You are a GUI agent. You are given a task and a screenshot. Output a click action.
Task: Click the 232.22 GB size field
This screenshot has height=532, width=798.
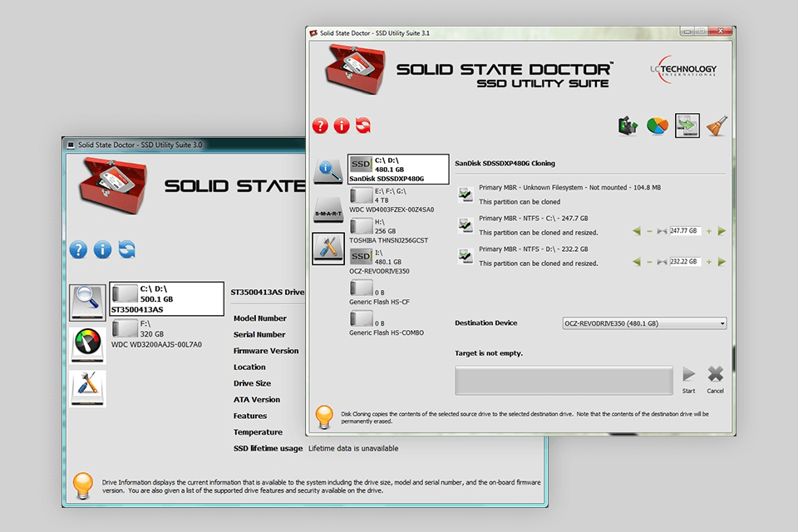pyautogui.click(x=685, y=261)
